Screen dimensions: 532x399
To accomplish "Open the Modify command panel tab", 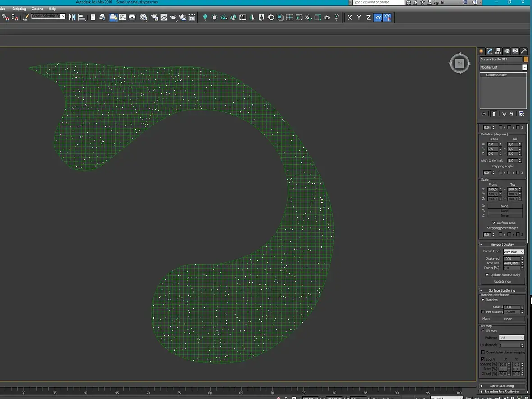I will point(490,51).
